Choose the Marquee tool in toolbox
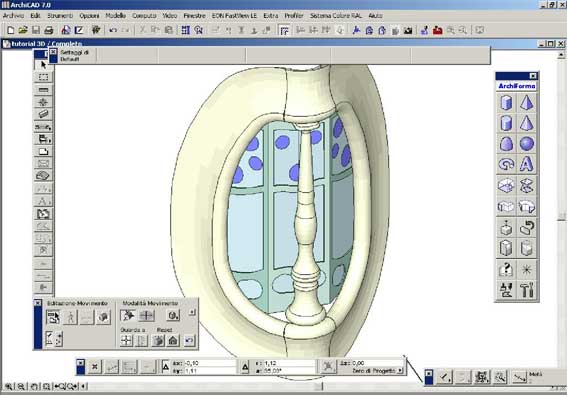 pyautogui.click(x=43, y=77)
